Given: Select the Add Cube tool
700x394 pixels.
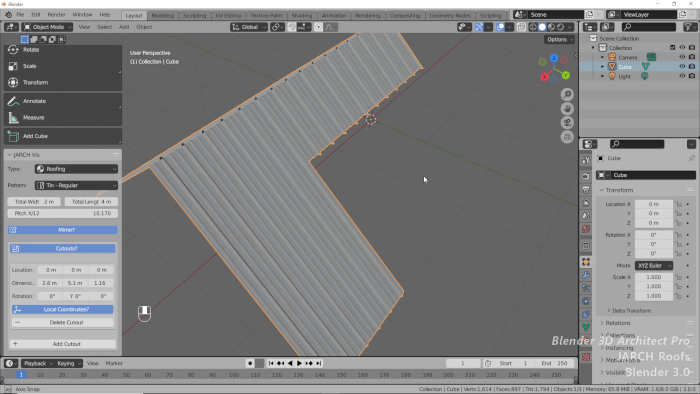Looking at the screenshot, I should [x=62, y=136].
